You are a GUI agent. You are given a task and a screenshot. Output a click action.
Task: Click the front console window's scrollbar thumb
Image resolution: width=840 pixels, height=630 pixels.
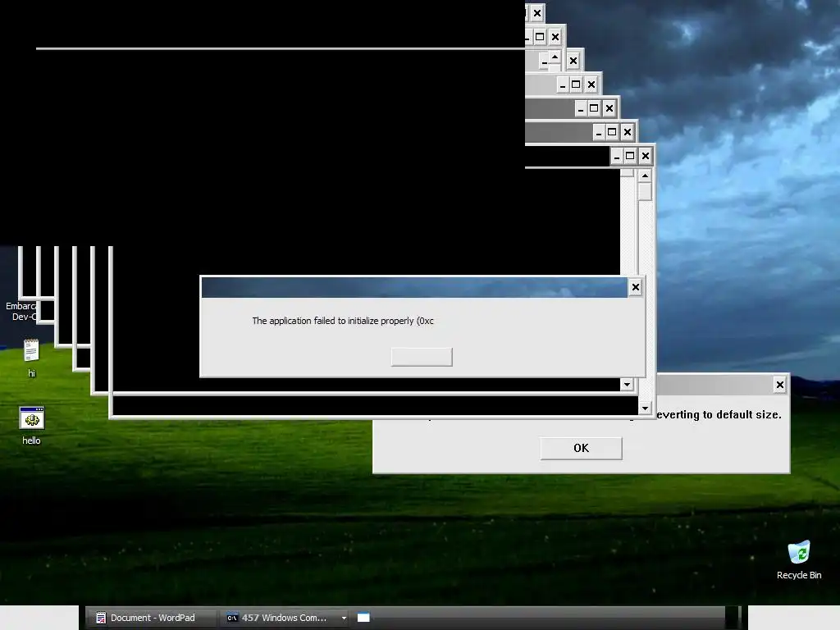pos(645,191)
